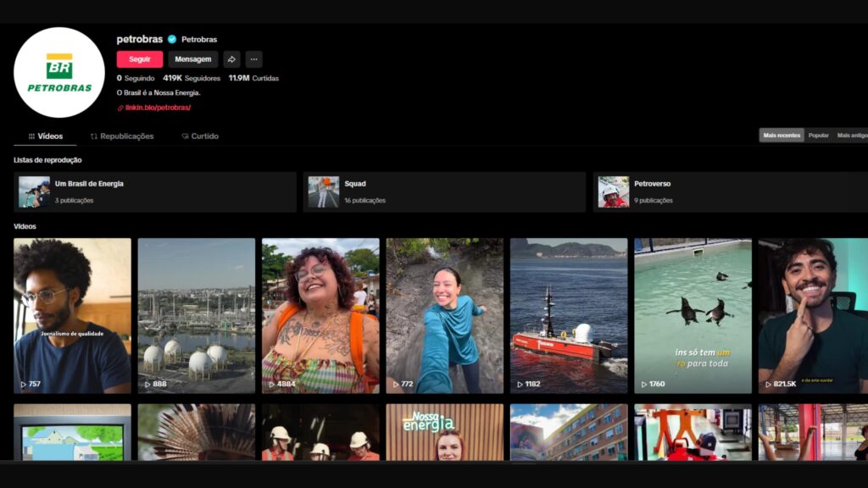The image size is (868, 488).
Task: Open the linkin.bio/petrobras/ link
Action: click(158, 108)
